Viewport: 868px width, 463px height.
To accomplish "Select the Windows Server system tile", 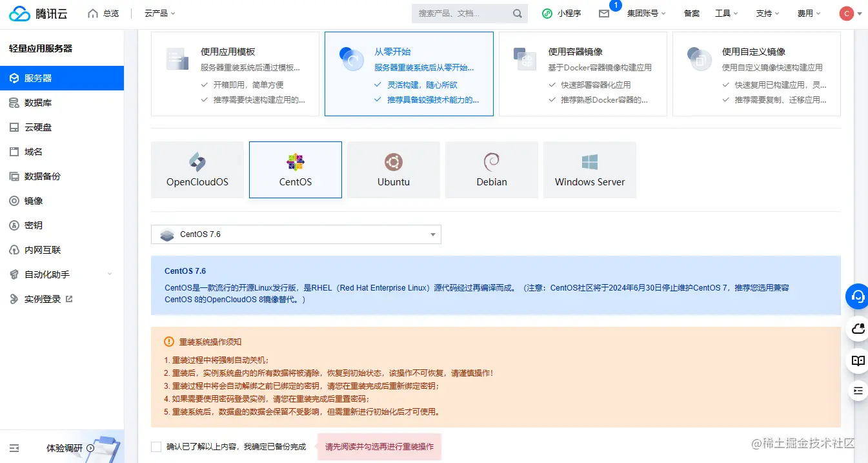I will click(590, 170).
